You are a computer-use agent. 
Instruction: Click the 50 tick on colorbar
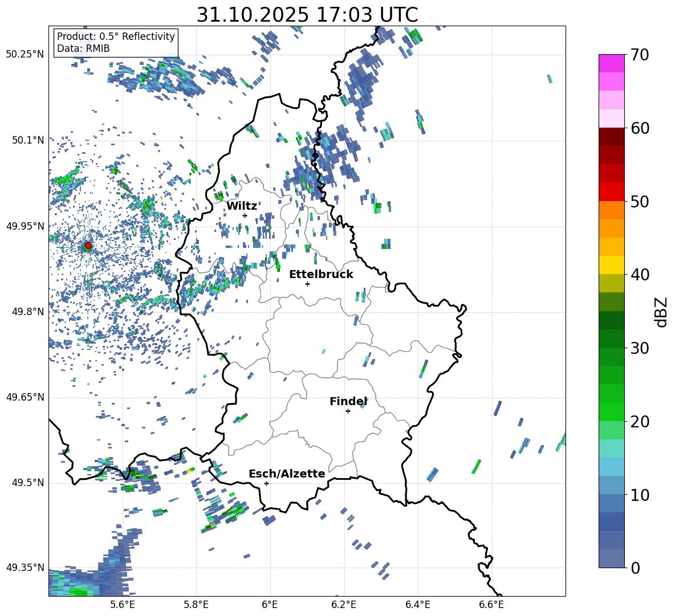(640, 202)
